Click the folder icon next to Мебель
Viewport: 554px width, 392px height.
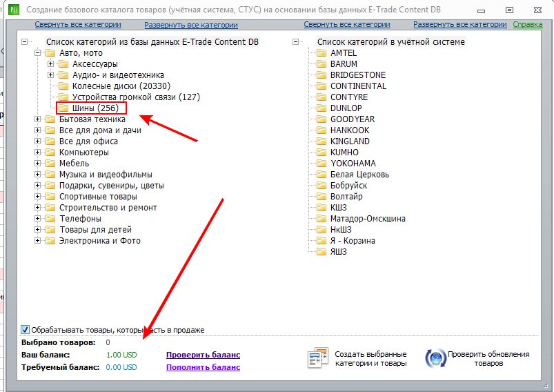(50, 164)
